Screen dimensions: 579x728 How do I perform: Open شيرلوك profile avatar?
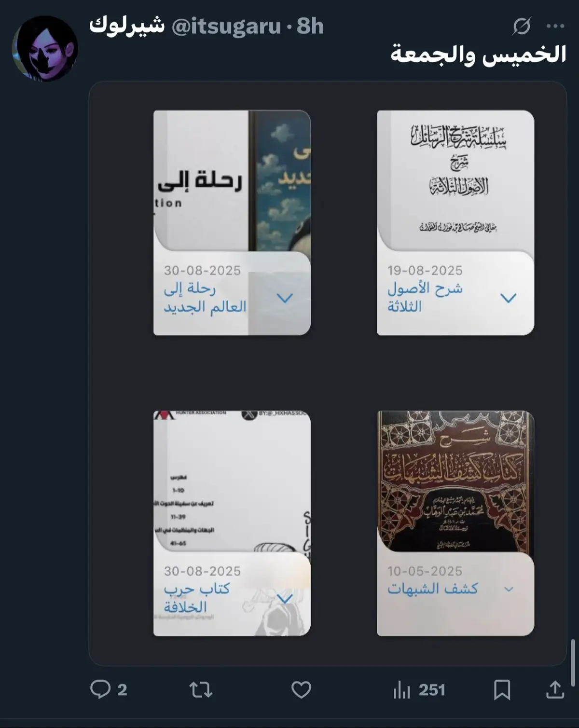44,48
